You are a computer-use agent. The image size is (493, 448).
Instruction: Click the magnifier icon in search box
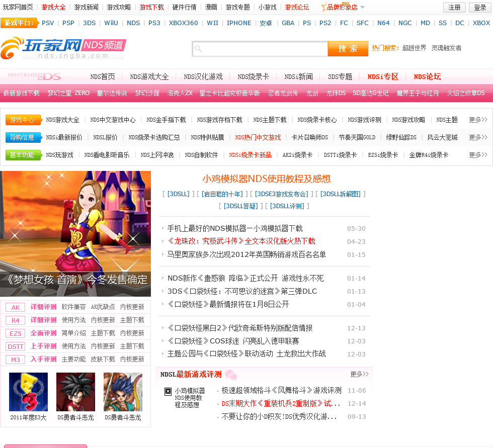click(x=198, y=49)
